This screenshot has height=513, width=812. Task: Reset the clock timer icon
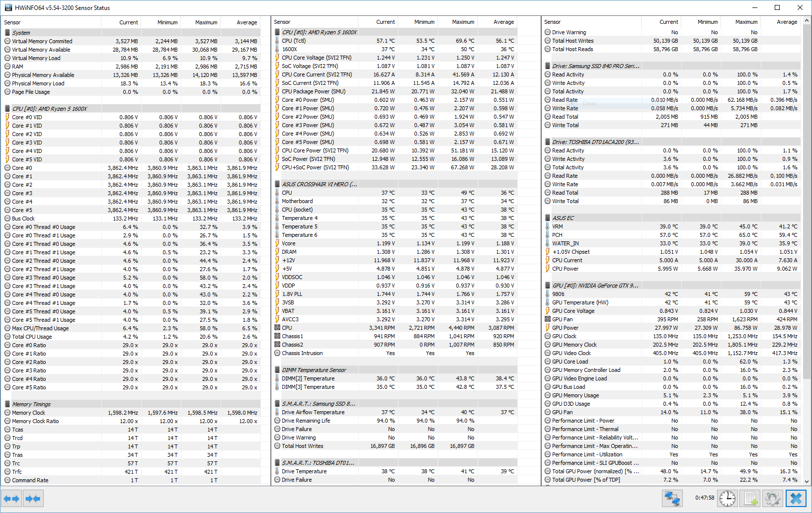728,498
